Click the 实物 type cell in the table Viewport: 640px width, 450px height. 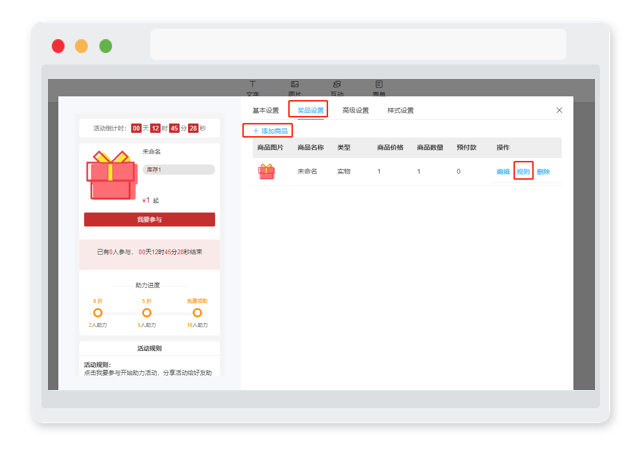pyautogui.click(x=344, y=172)
